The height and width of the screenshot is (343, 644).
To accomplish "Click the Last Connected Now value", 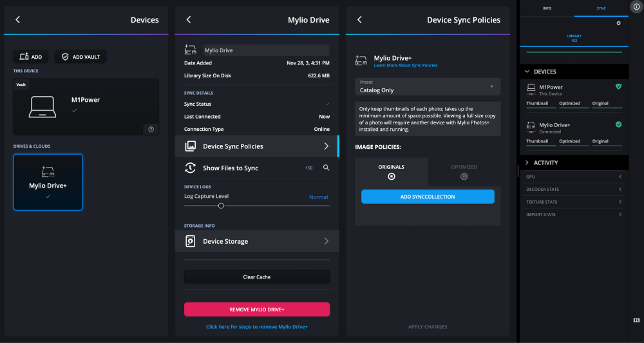I will (324, 117).
